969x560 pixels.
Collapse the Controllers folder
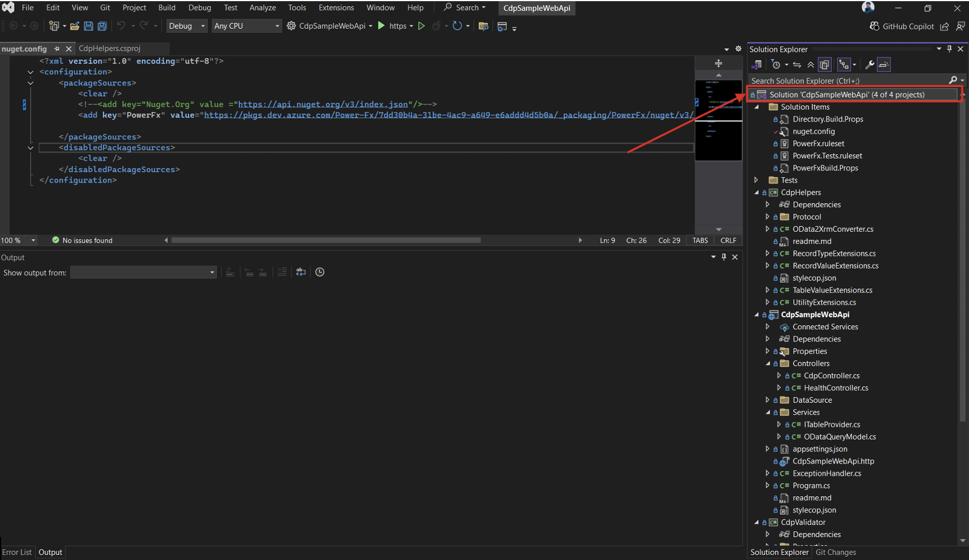pos(768,363)
